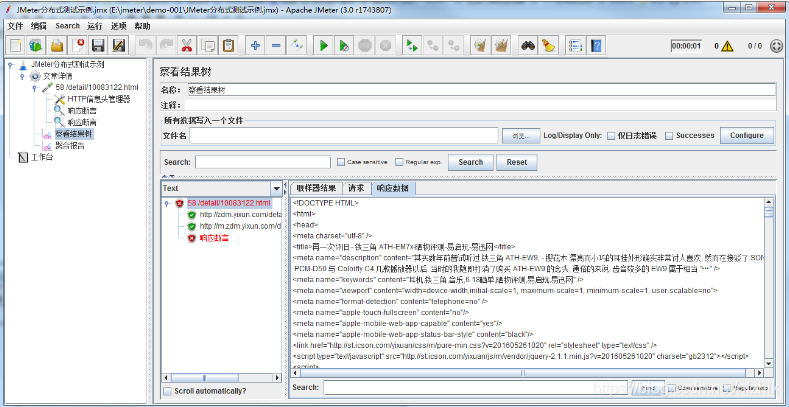Toggle Regular exp checkbox in response search bar
Image resolution: width=789 pixels, height=407 pixels.
coord(726,388)
